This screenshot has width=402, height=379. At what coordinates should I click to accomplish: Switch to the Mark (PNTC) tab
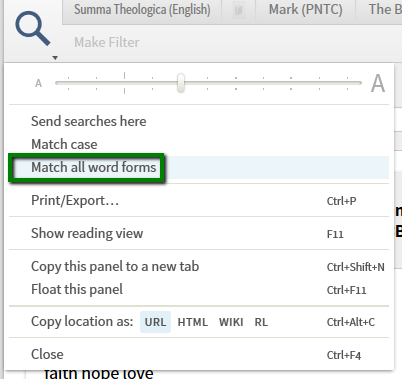[305, 10]
